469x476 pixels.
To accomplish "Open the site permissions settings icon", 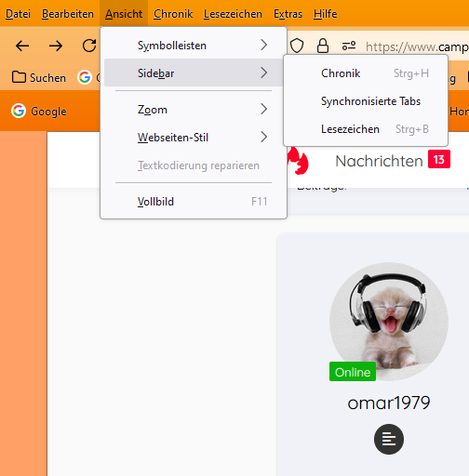I will coord(349,46).
